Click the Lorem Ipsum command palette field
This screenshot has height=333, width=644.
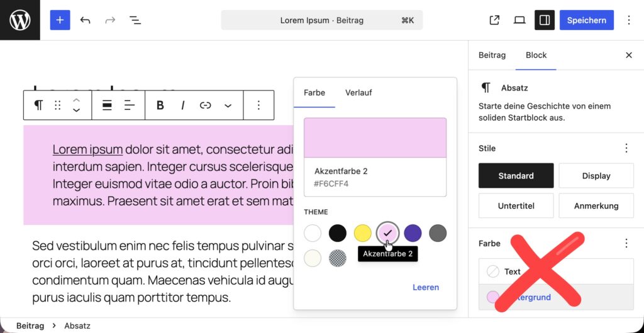pos(321,20)
